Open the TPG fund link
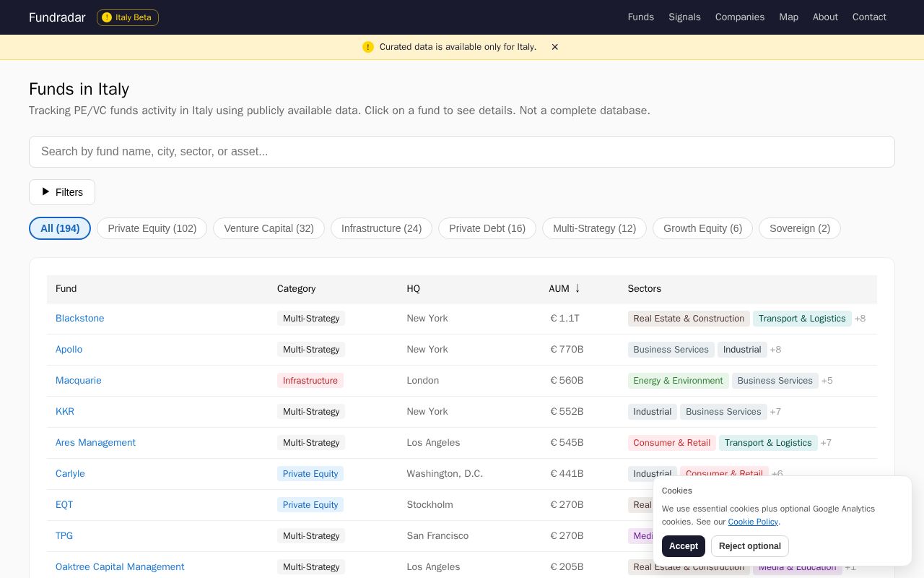Viewport: 924px width, 578px height. click(x=64, y=536)
